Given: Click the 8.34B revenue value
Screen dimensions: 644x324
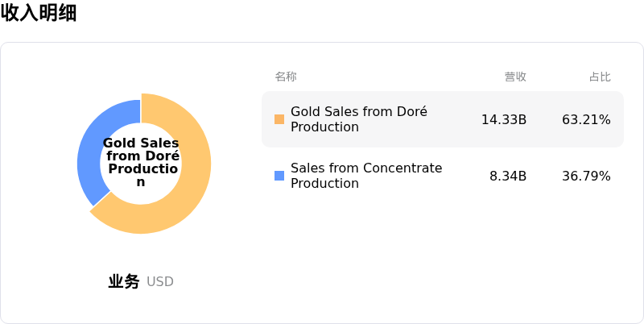Looking at the screenshot, I should click(508, 176).
